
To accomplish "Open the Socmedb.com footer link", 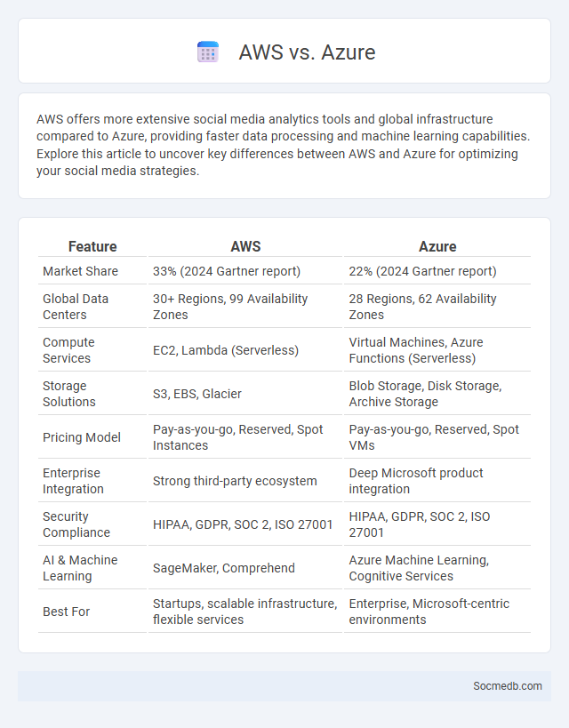I will [508, 686].
